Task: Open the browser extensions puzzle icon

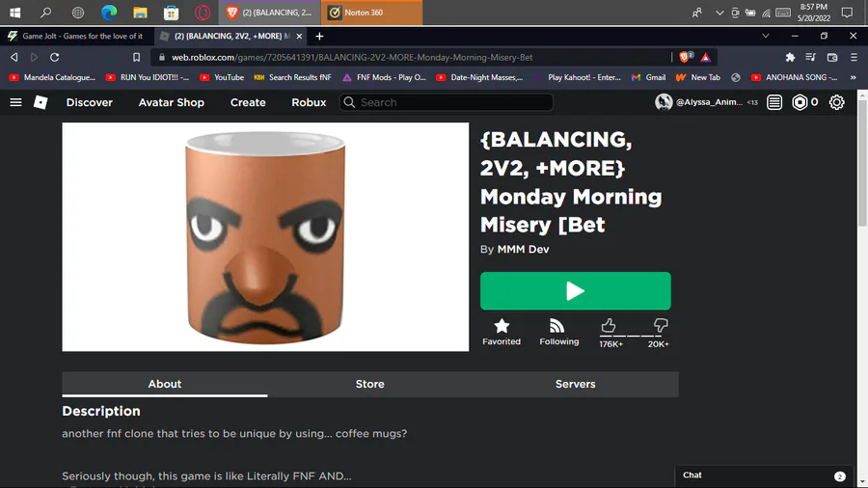Action: pos(790,57)
